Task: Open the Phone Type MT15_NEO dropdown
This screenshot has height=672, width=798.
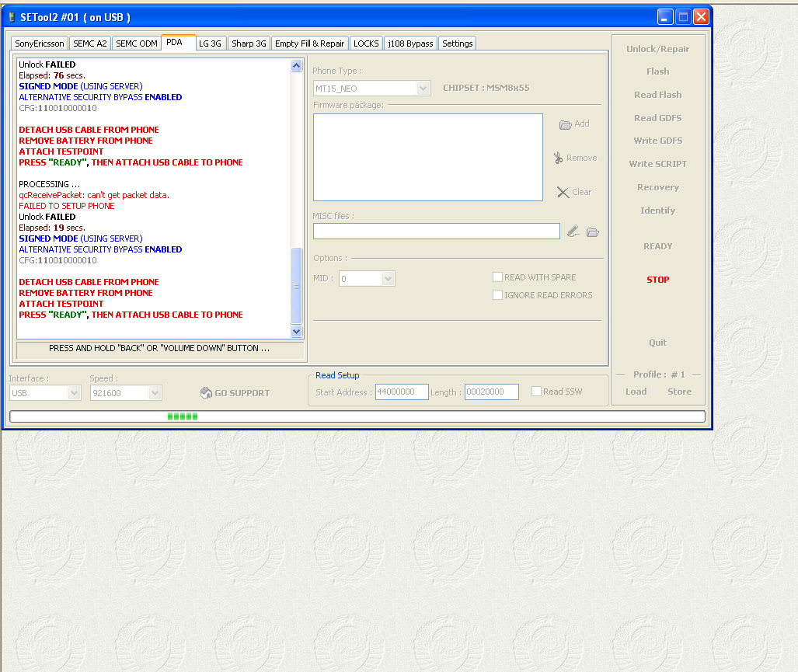Action: tap(423, 89)
